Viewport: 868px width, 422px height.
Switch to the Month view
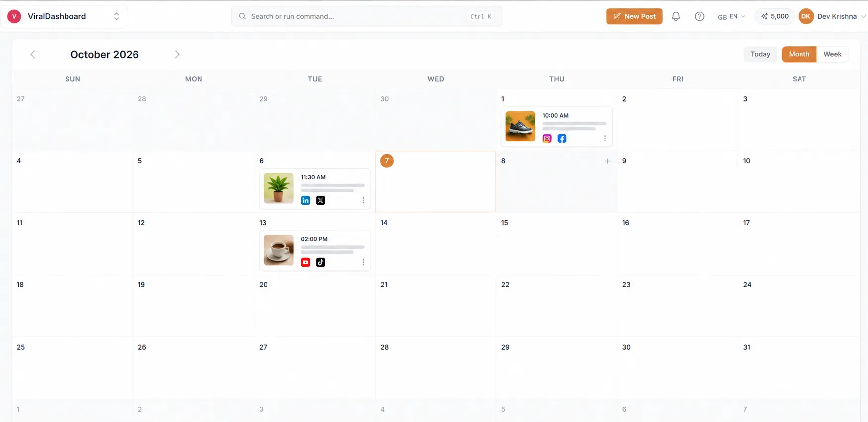coord(799,54)
